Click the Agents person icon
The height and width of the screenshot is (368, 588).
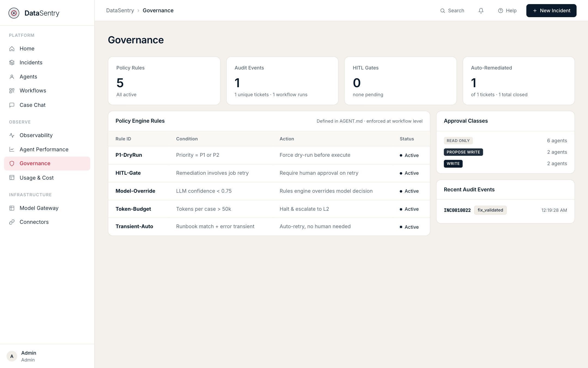click(12, 77)
